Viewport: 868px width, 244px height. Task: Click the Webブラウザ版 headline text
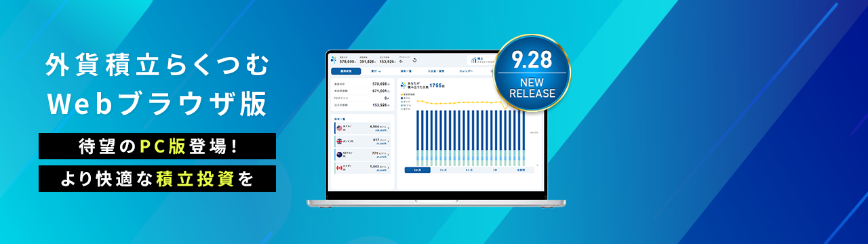(157, 104)
